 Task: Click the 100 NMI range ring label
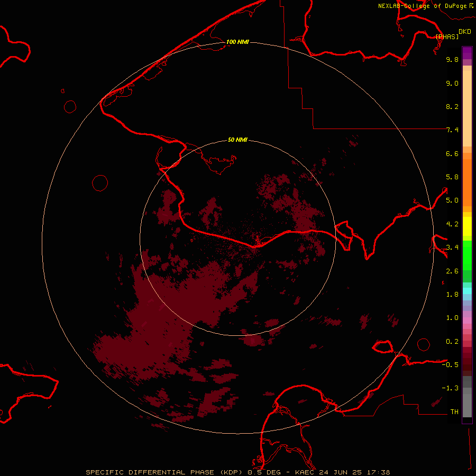click(x=237, y=42)
